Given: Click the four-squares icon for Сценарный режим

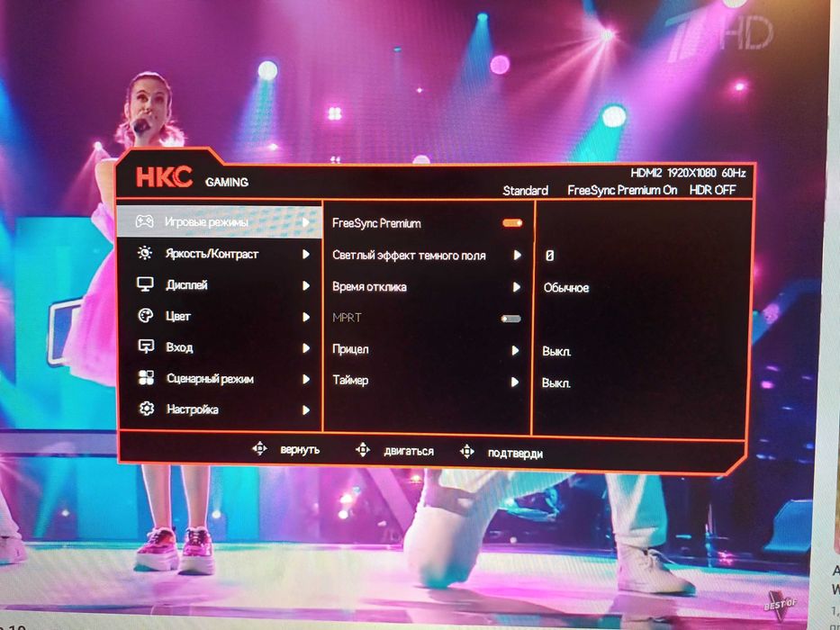Looking at the screenshot, I should pos(146,378).
